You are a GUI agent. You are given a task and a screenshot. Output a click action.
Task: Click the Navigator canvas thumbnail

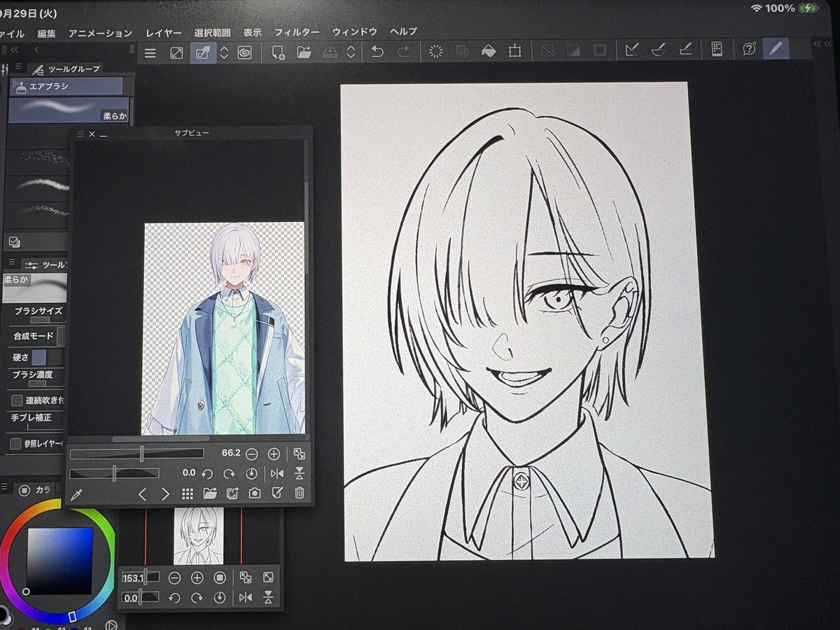199,536
